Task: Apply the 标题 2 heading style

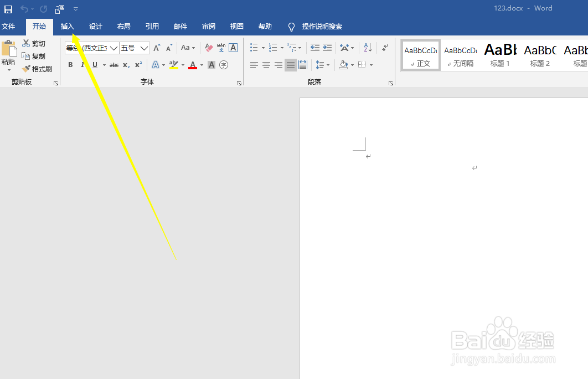Action: 540,55
